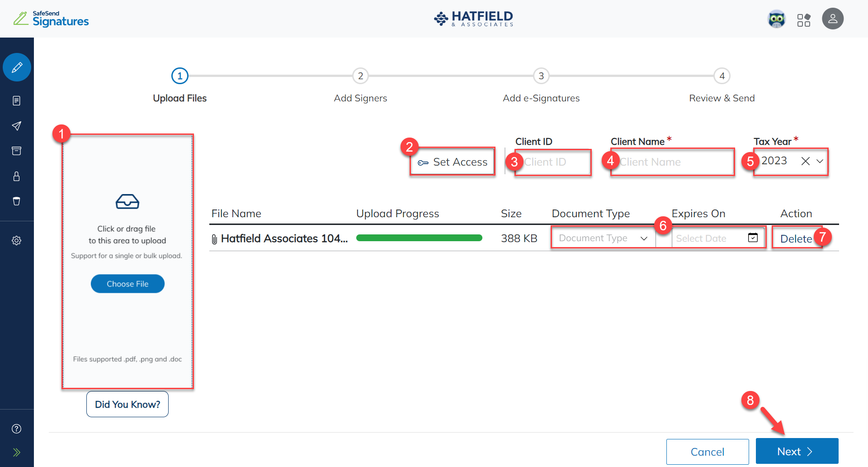The height and width of the screenshot is (467, 868).
Task: Open the archive box sidebar icon
Action: tap(17, 151)
